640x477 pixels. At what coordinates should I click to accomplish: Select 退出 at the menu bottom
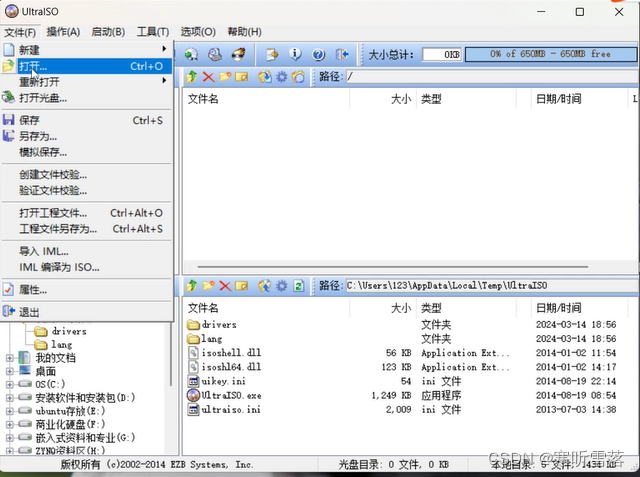coord(87,312)
